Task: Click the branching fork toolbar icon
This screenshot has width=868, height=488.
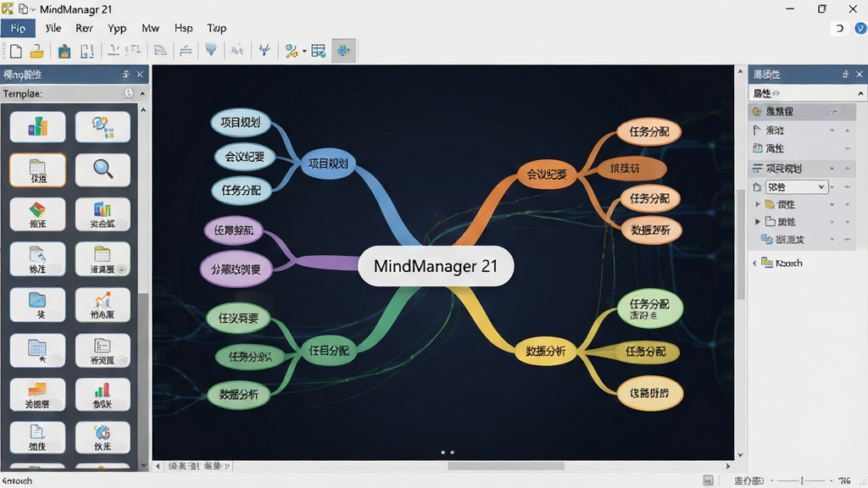Action: (264, 51)
